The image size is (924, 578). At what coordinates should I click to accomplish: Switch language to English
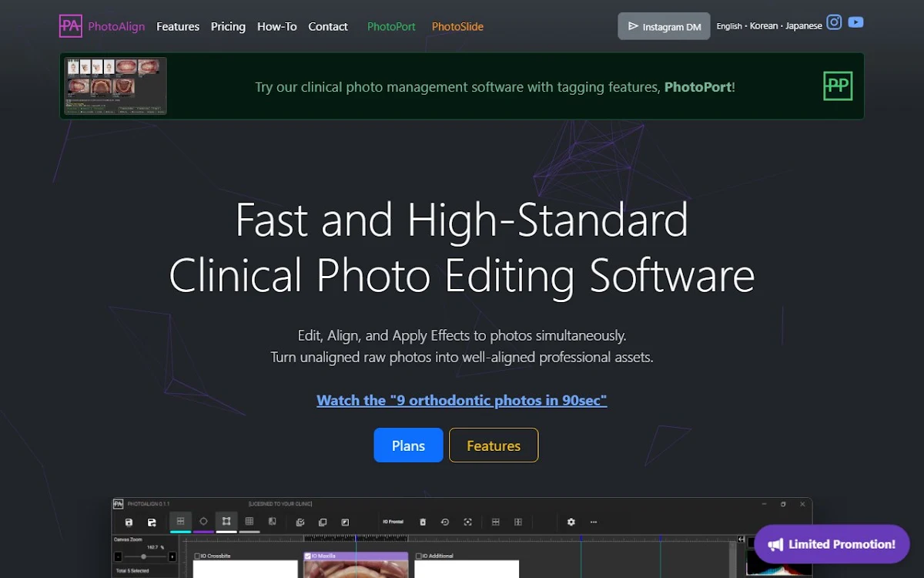729,26
